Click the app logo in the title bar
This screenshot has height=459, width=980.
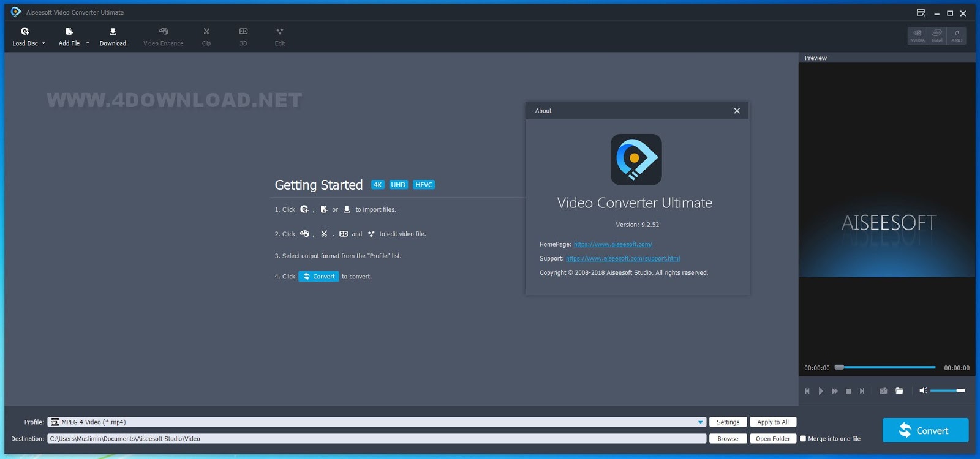click(x=16, y=12)
